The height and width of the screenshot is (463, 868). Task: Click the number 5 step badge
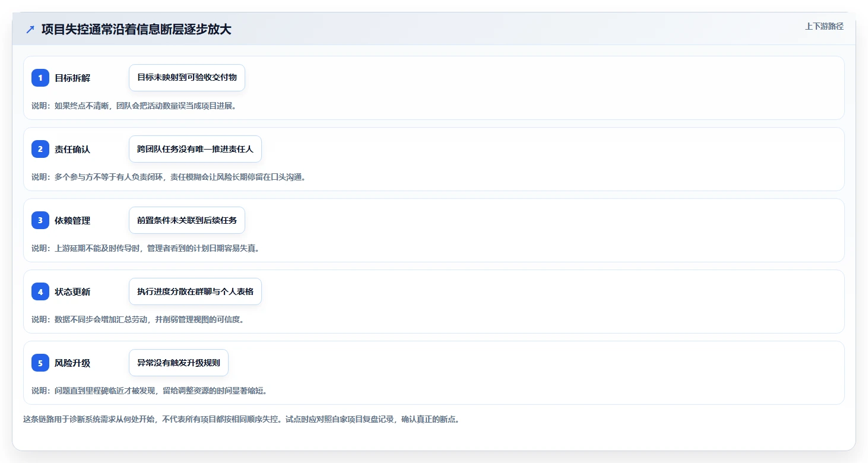pyautogui.click(x=40, y=363)
